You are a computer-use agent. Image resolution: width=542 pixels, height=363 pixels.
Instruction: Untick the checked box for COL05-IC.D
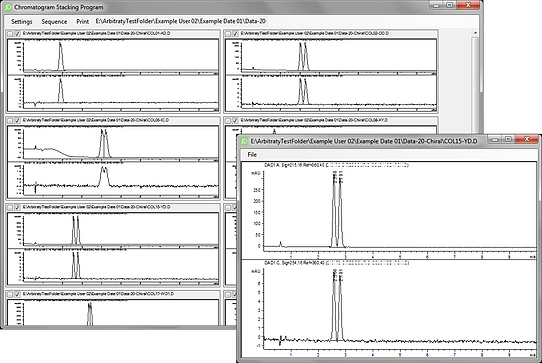17,121
